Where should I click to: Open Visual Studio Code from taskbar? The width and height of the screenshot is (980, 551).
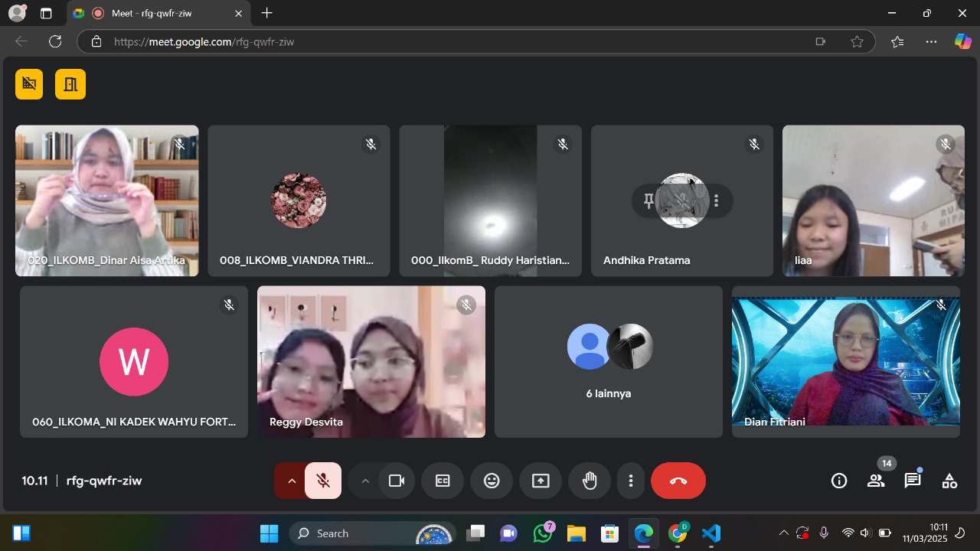[711, 533]
